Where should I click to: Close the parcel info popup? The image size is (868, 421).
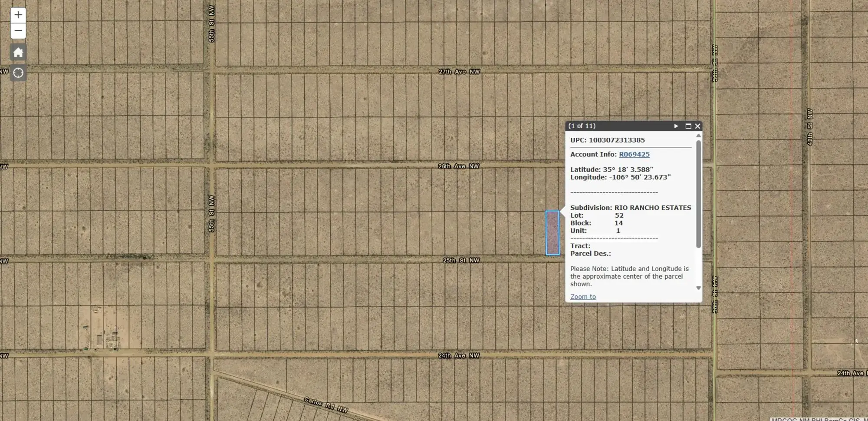point(697,126)
